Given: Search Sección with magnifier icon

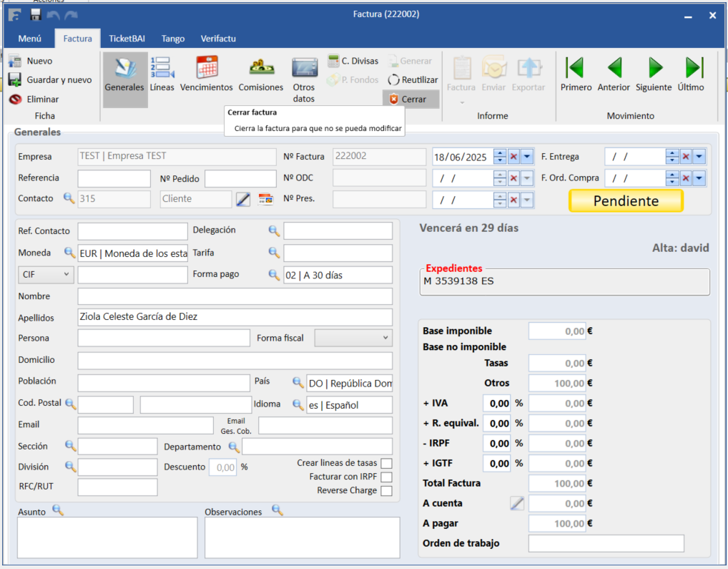Looking at the screenshot, I should point(70,446).
